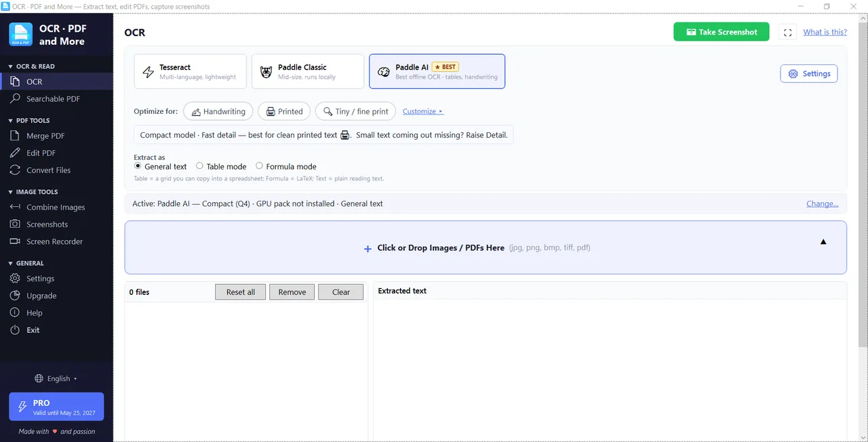Select Table mode extraction
The height and width of the screenshot is (442, 868).
(x=221, y=166)
